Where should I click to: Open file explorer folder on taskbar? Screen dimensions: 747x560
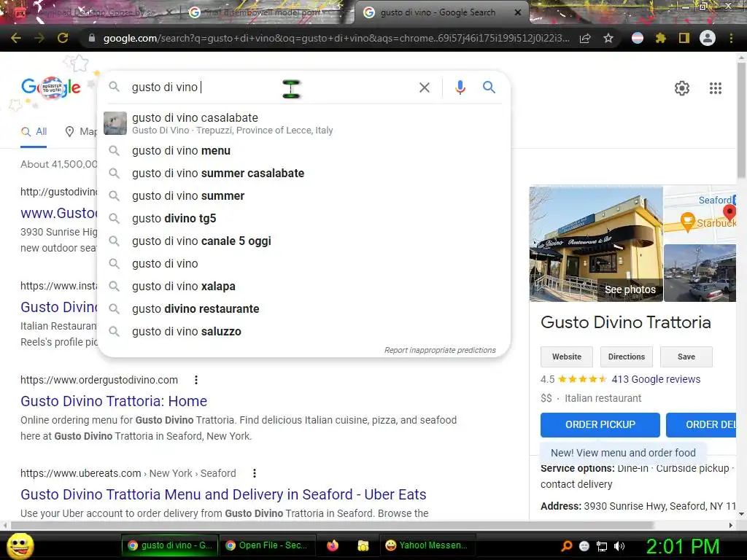point(363,545)
